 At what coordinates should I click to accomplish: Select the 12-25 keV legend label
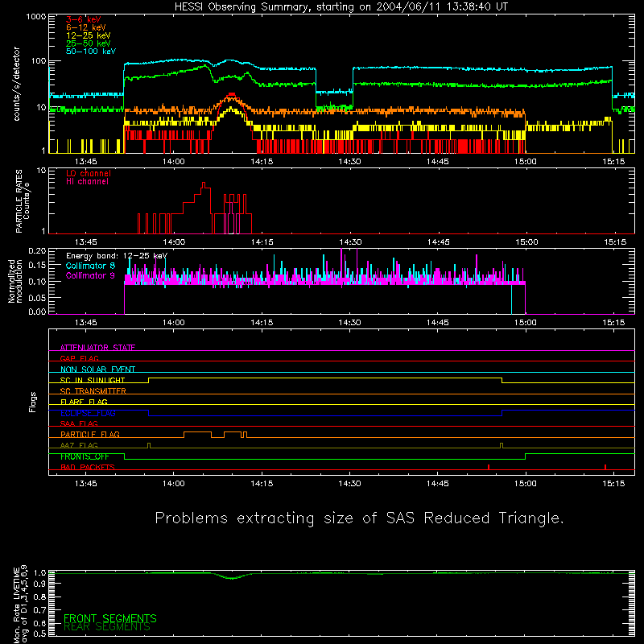point(89,35)
